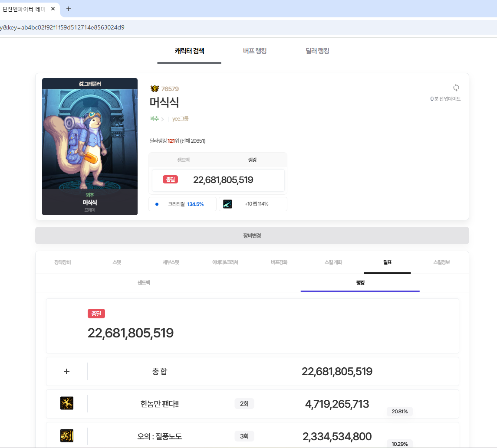Open a new browser tab
Viewport: 497px width, 448px height.
point(68,9)
